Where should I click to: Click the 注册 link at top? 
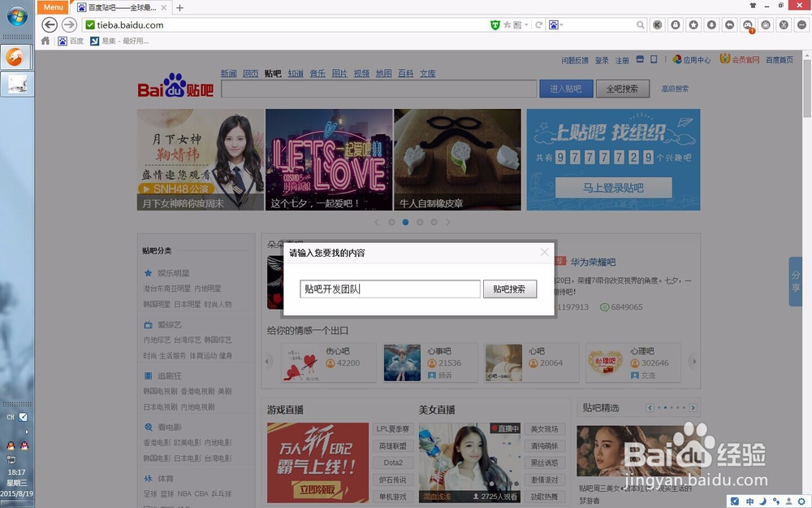(x=622, y=60)
